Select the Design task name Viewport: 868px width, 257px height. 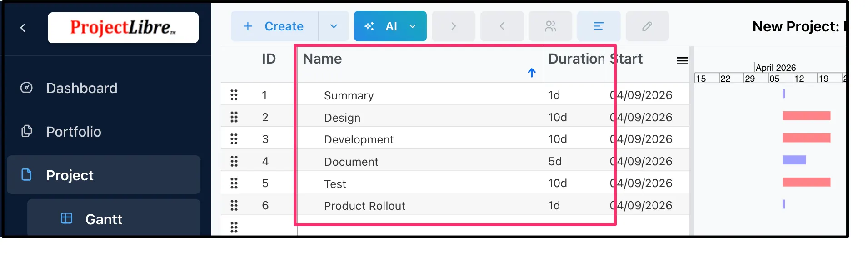[x=342, y=118]
